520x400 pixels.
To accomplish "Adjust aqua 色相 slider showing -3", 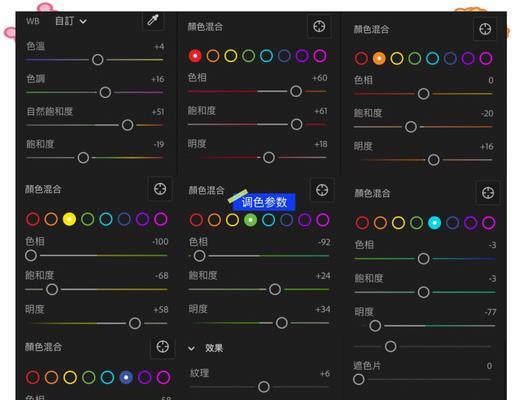I will point(424,259).
